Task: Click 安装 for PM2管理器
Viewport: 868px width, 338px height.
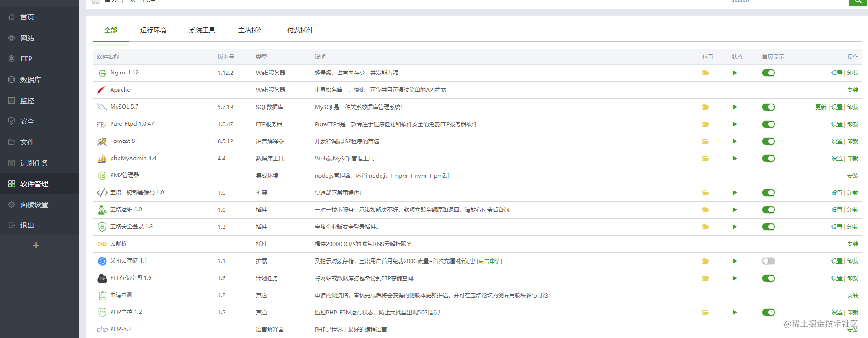Action: pos(853,176)
